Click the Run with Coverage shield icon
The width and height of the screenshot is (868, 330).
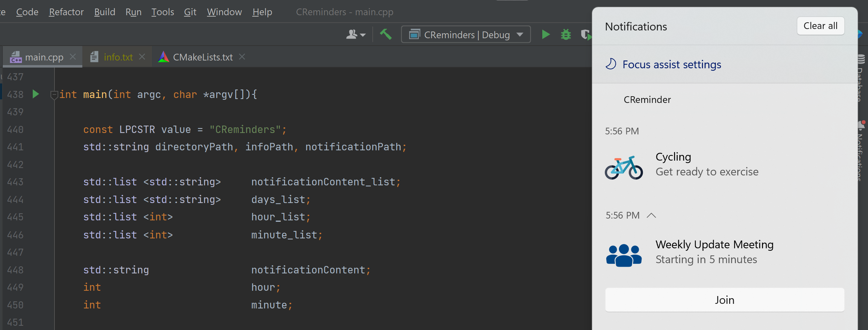click(585, 35)
